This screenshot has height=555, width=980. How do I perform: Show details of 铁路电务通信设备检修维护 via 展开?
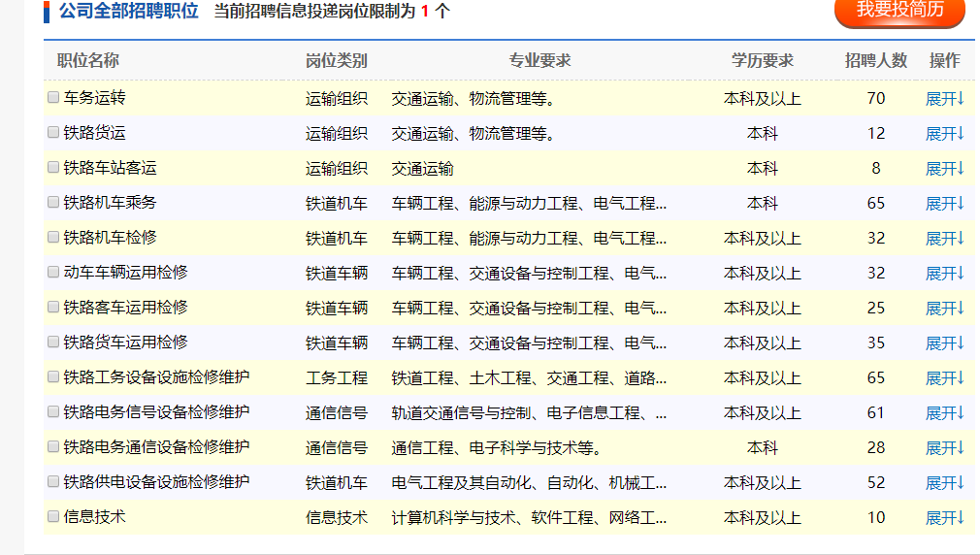944,448
